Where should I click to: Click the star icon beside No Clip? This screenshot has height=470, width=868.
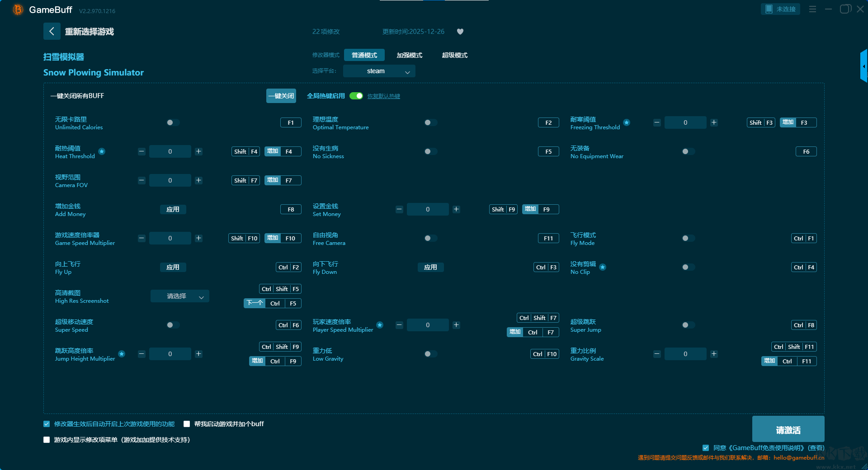603,267
